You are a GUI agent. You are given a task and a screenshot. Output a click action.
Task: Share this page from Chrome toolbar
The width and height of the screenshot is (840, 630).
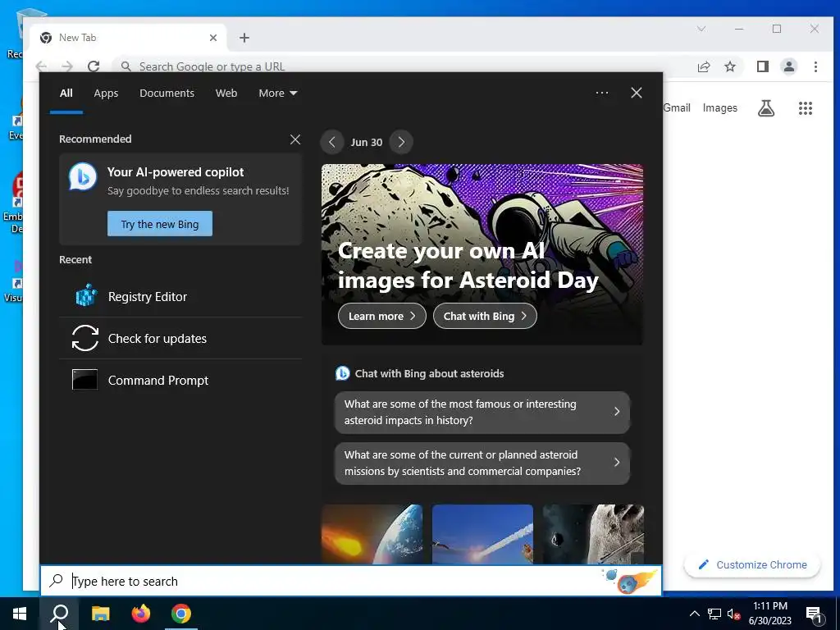[704, 66]
